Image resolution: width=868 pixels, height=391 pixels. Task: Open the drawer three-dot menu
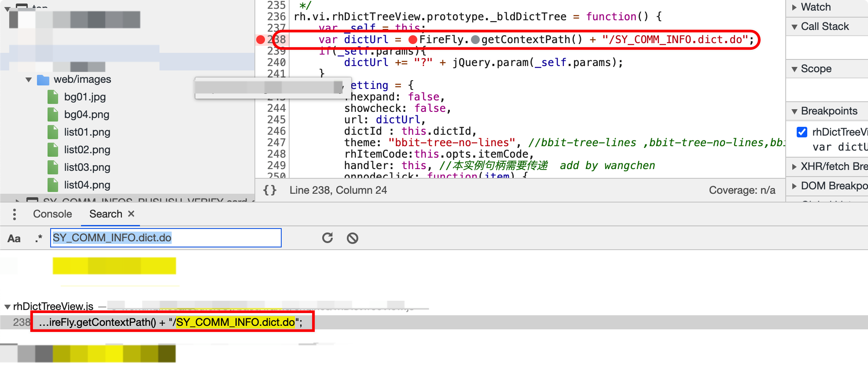15,214
